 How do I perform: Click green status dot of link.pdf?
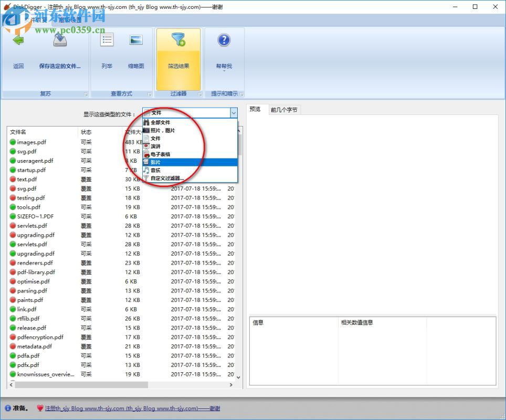click(x=13, y=309)
